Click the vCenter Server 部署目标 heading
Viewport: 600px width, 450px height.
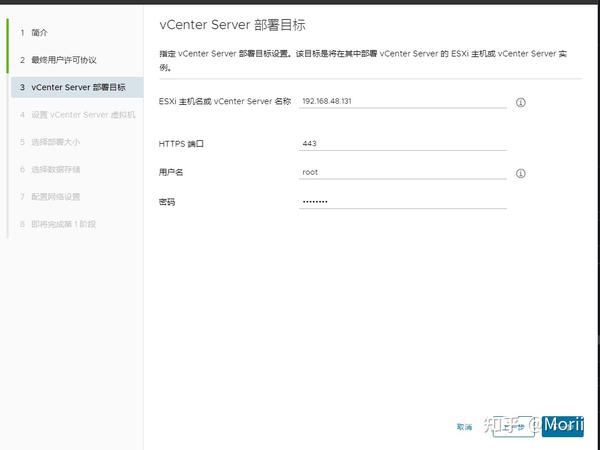232,25
